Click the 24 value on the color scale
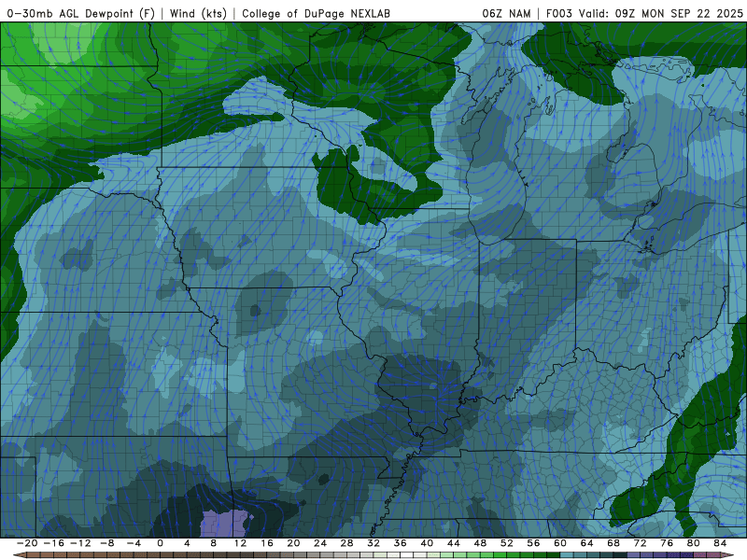This screenshot has width=747, height=560. point(320,543)
